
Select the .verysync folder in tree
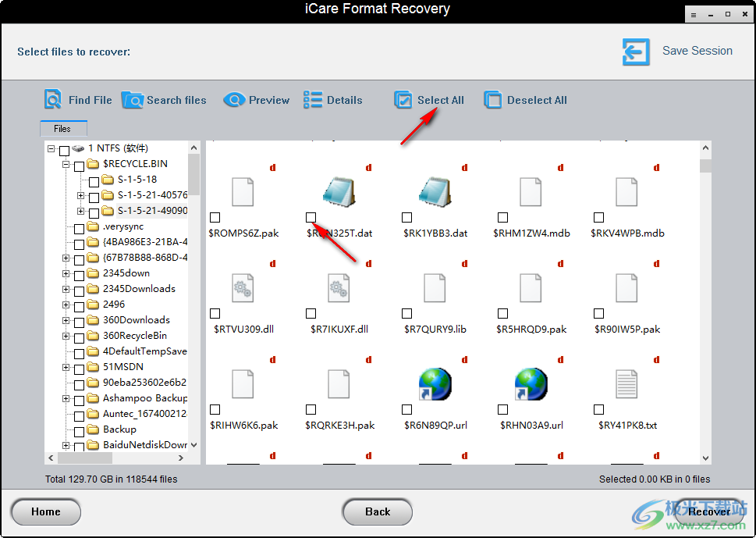[123, 226]
